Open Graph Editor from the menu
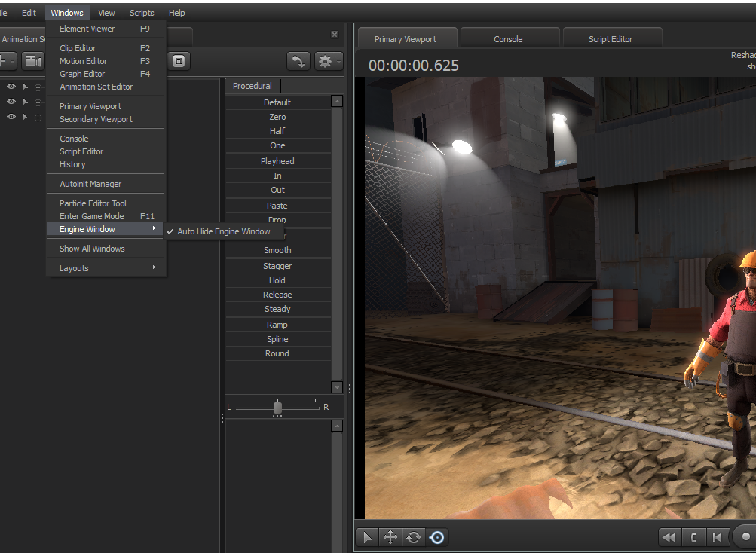The width and height of the screenshot is (756, 553). (106, 74)
